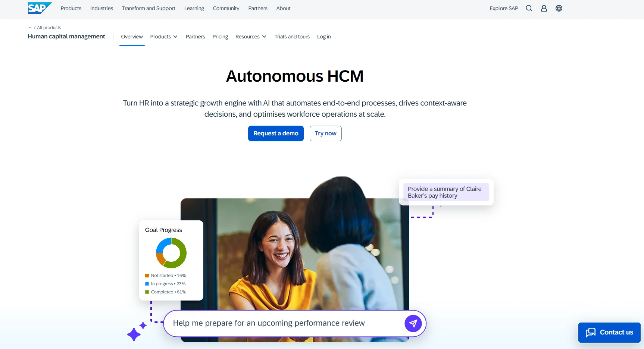Open the search magnifier icon
The image size is (644, 349).
(x=529, y=8)
